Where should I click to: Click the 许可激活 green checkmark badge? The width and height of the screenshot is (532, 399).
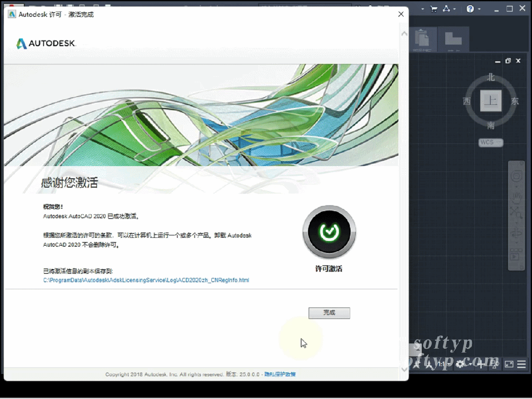pos(329,232)
